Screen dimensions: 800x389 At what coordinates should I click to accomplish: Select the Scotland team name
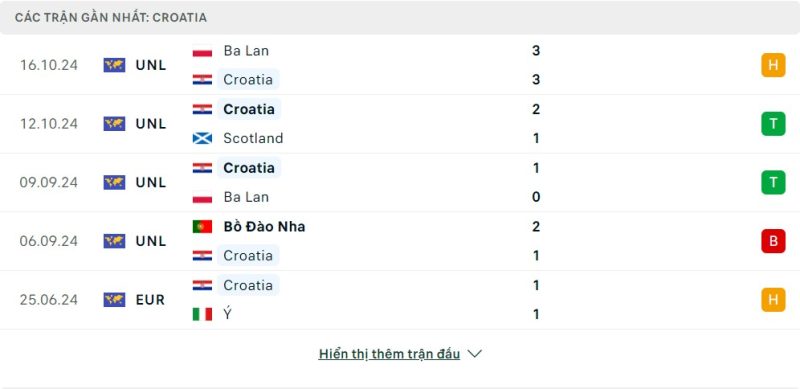click(x=253, y=138)
